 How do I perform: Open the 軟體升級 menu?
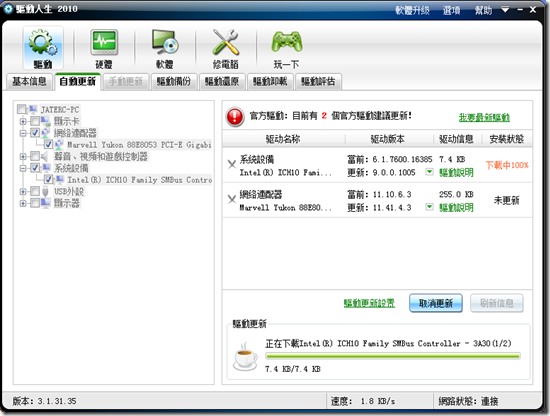pyautogui.click(x=412, y=10)
